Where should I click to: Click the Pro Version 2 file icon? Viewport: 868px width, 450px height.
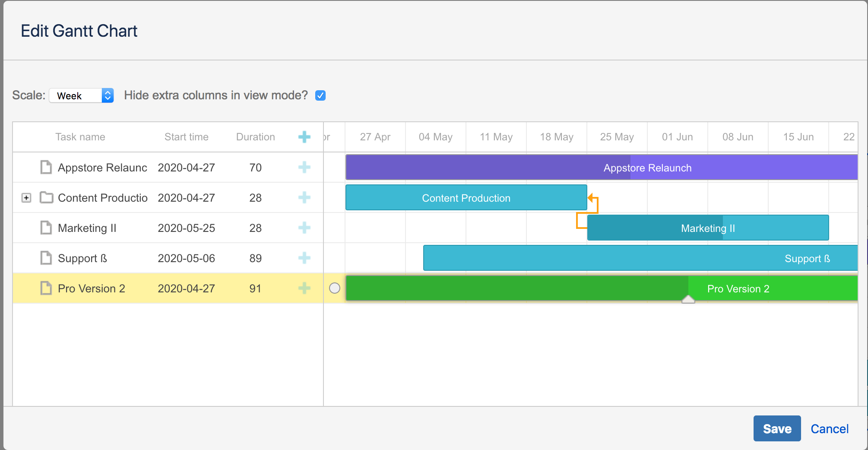(x=46, y=288)
